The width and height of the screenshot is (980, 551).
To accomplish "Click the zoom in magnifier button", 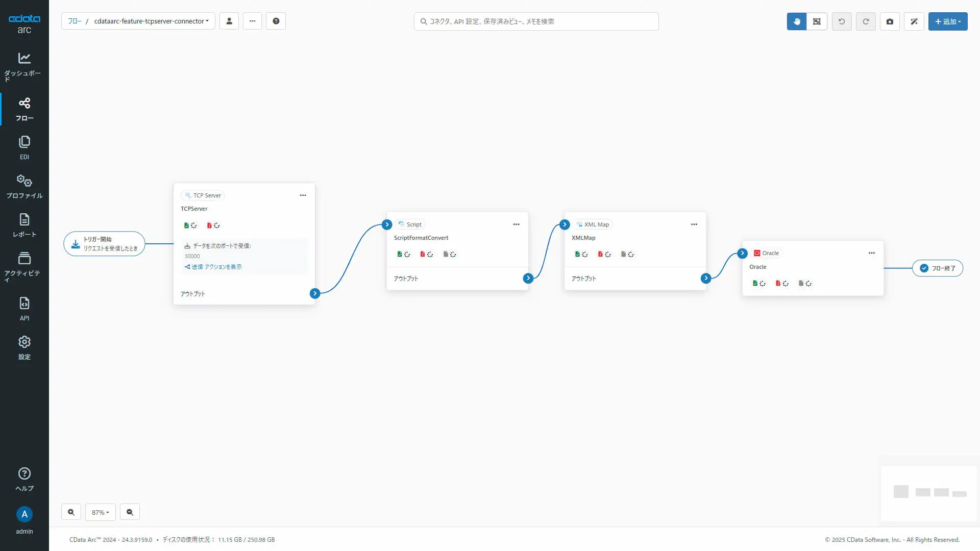I will [x=71, y=512].
